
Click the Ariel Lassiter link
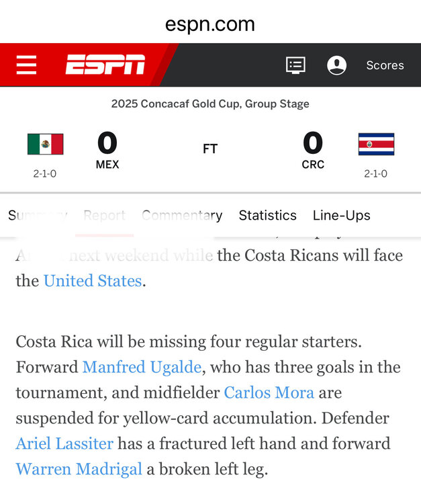(65, 444)
